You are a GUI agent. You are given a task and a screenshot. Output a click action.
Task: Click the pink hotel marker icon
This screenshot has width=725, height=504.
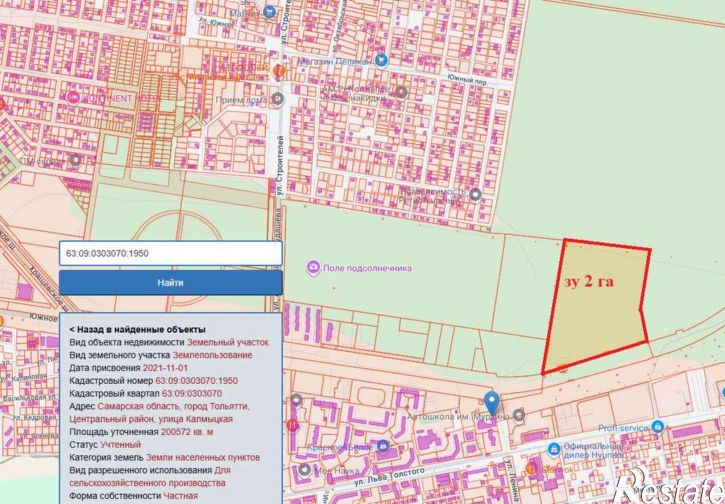pos(73,98)
